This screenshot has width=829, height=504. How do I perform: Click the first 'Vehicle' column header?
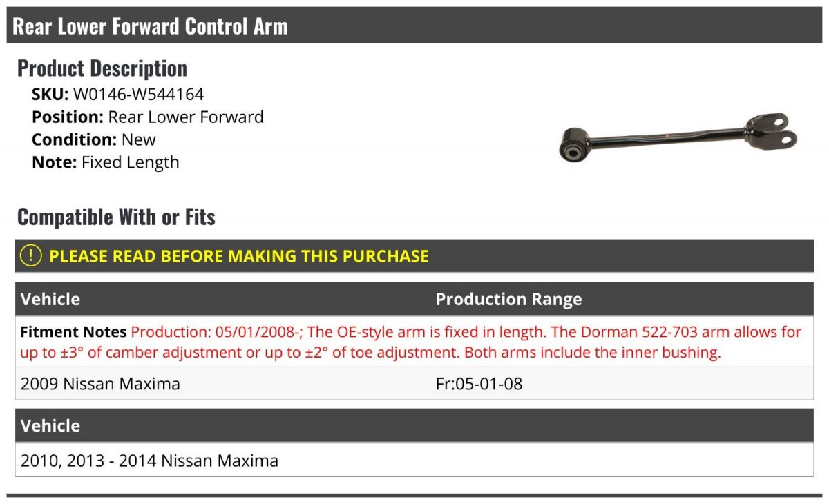pyautogui.click(x=50, y=299)
